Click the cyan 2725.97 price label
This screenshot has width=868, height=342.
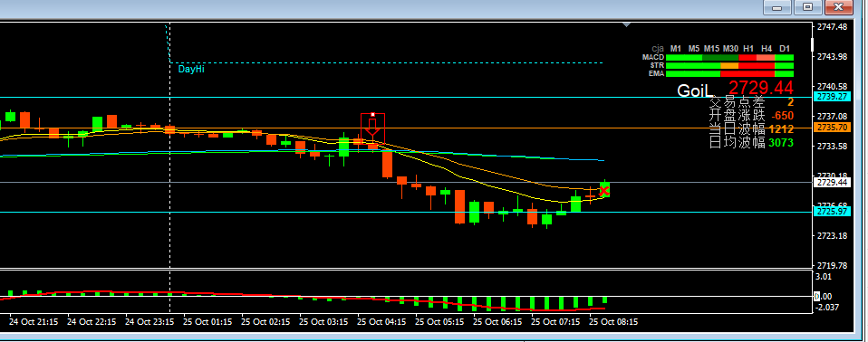pos(832,211)
